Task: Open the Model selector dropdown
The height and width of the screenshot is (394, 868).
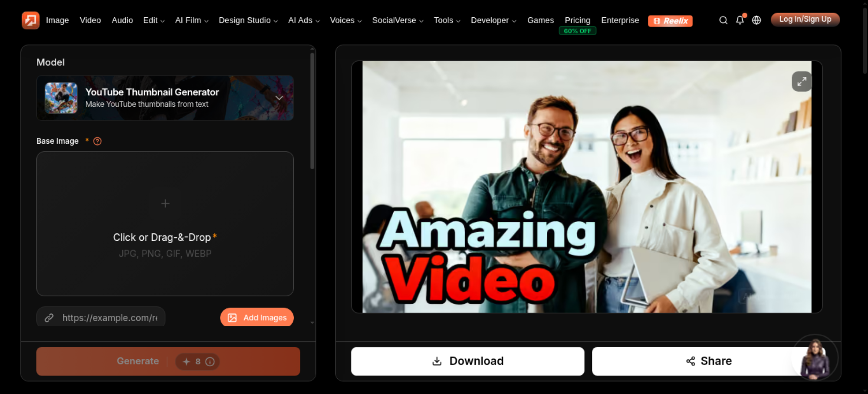Action: [x=165, y=98]
